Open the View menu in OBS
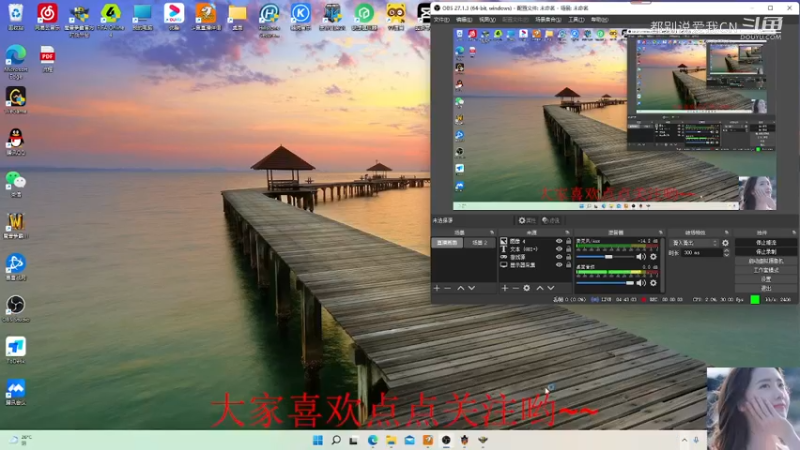 [487, 19]
